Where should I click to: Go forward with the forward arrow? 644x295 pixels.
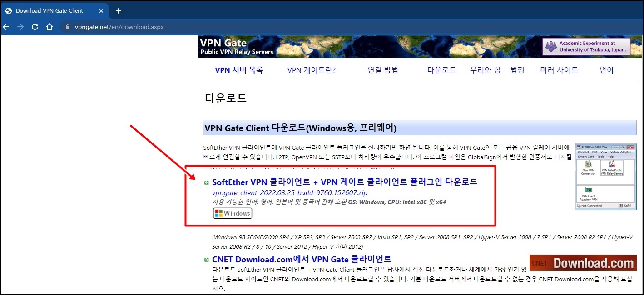[20, 27]
